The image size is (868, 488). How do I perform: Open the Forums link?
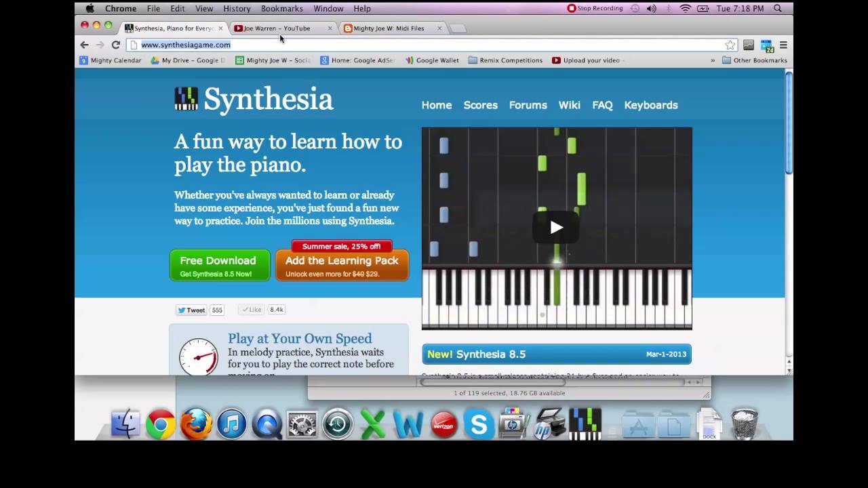point(528,105)
